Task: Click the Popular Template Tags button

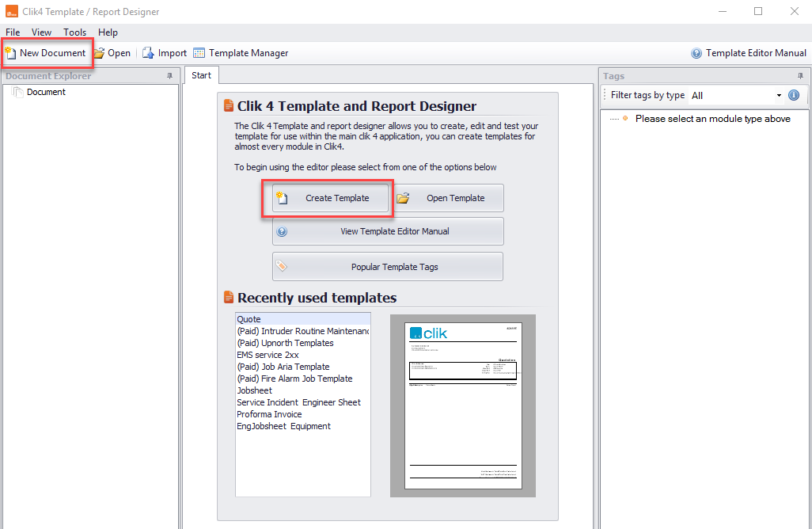Action: point(388,267)
